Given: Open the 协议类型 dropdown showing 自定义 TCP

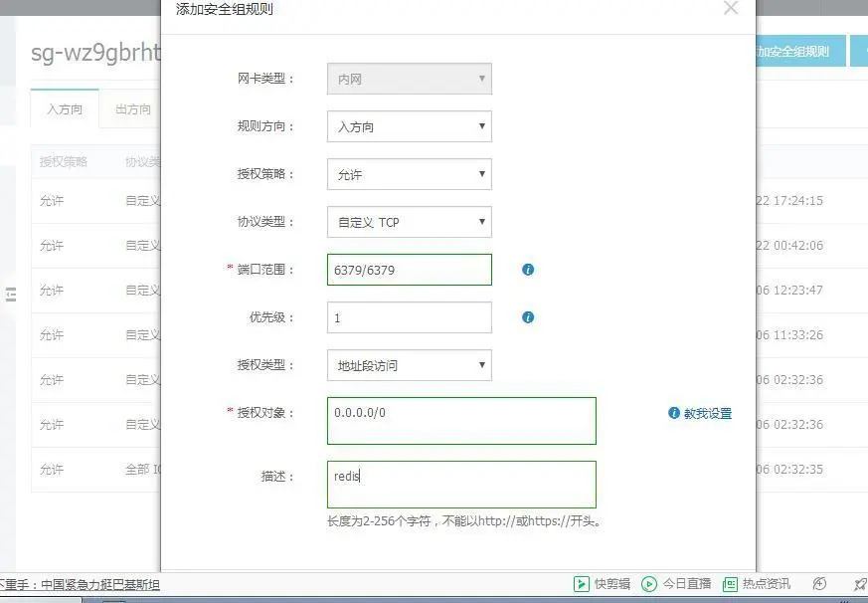Looking at the screenshot, I should point(409,222).
